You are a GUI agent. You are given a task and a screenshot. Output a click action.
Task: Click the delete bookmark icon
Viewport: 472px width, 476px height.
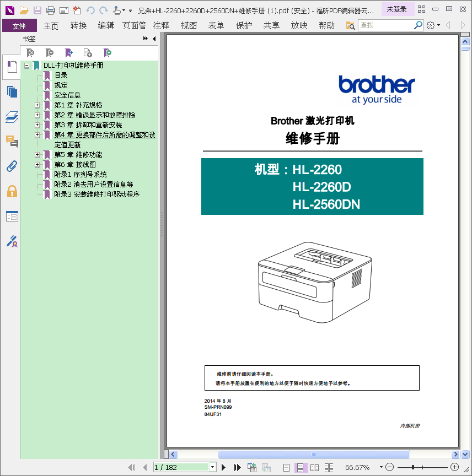point(30,53)
